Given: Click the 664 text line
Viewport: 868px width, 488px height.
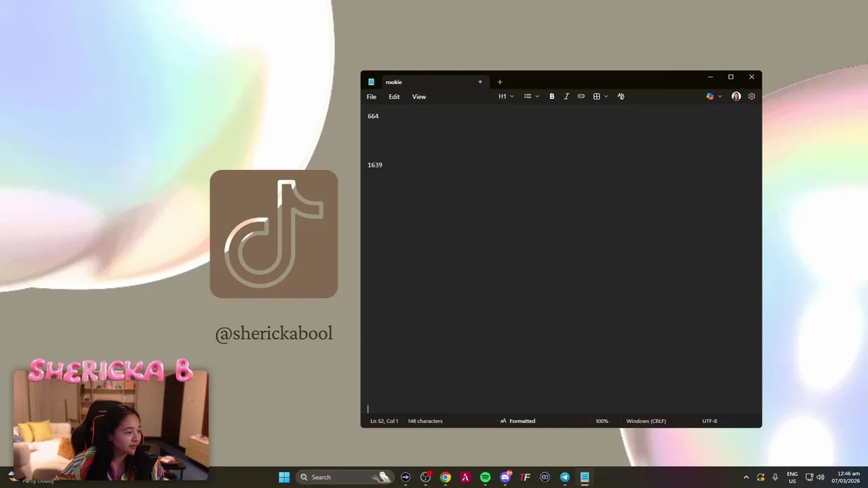Looking at the screenshot, I should coord(373,116).
